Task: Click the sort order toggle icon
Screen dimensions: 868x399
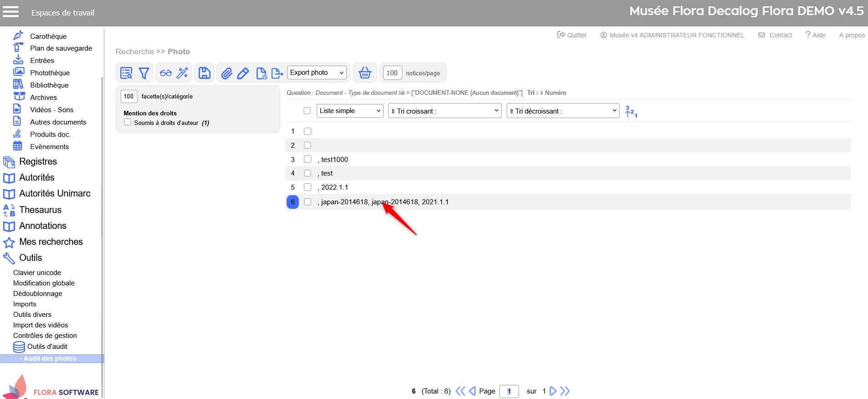Action: coord(631,111)
